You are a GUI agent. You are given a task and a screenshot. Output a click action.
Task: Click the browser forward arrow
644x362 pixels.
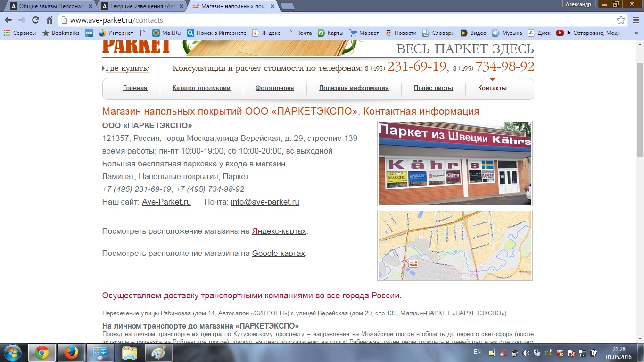(22, 20)
